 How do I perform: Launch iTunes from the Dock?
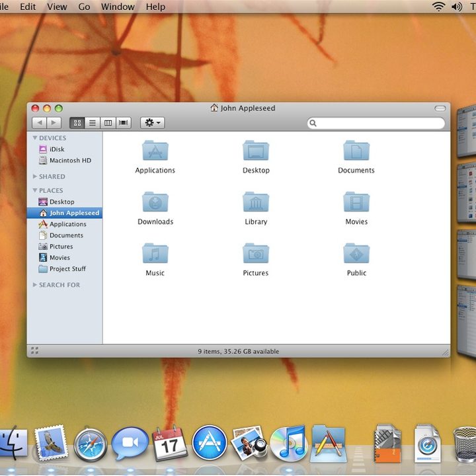[x=288, y=443]
